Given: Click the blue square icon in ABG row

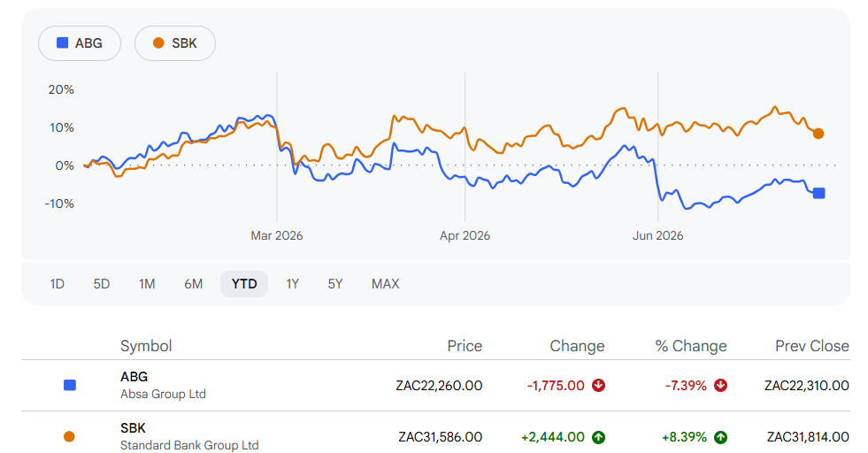Looking at the screenshot, I should coord(70,386).
